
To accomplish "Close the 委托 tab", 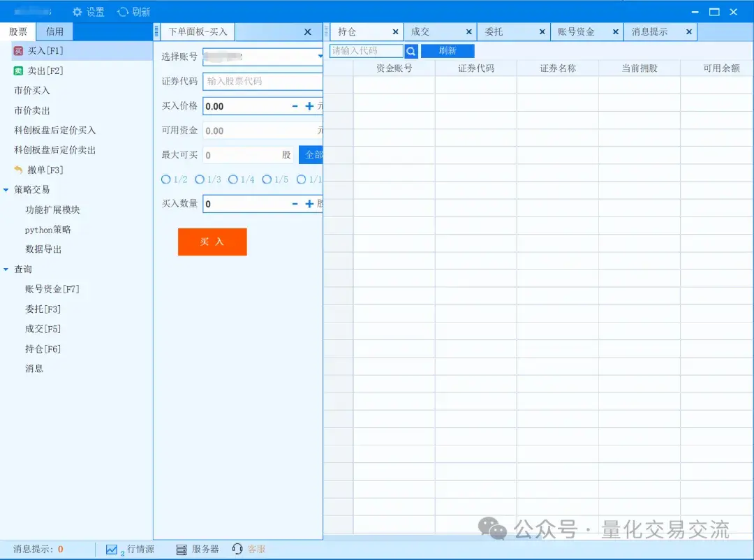I will (542, 31).
